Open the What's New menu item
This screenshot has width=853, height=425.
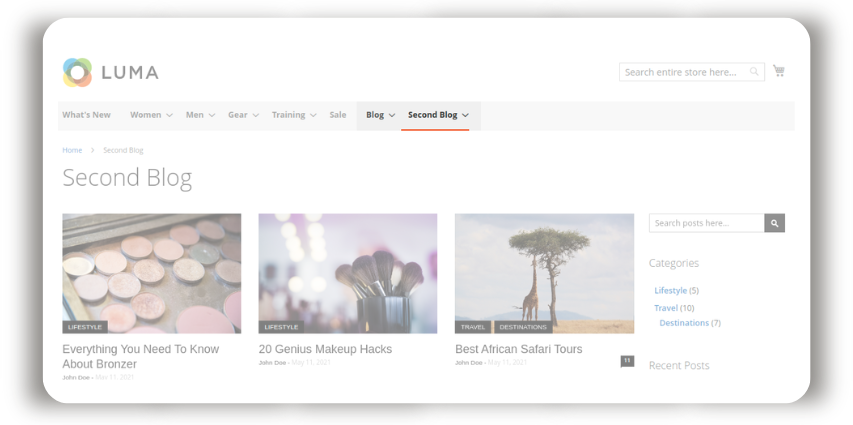click(86, 115)
